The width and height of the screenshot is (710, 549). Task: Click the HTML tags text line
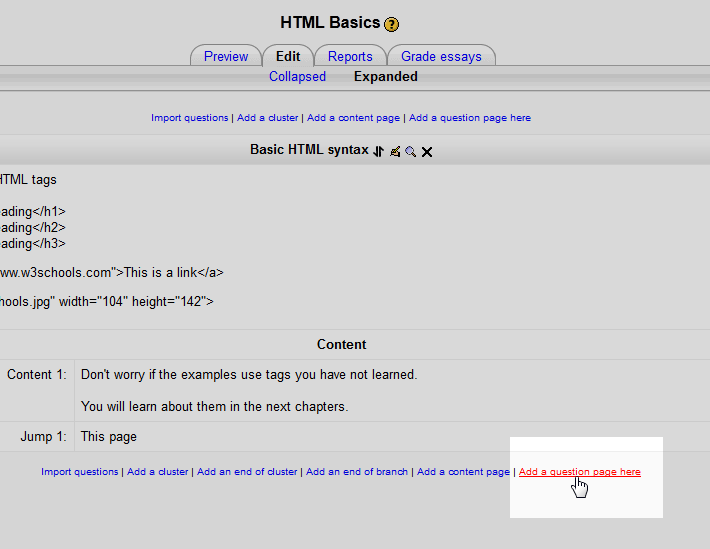28,179
